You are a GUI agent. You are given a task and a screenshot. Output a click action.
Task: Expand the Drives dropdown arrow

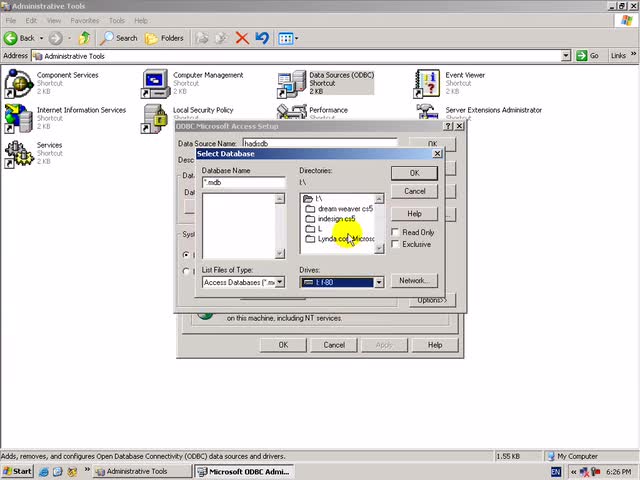click(x=379, y=282)
